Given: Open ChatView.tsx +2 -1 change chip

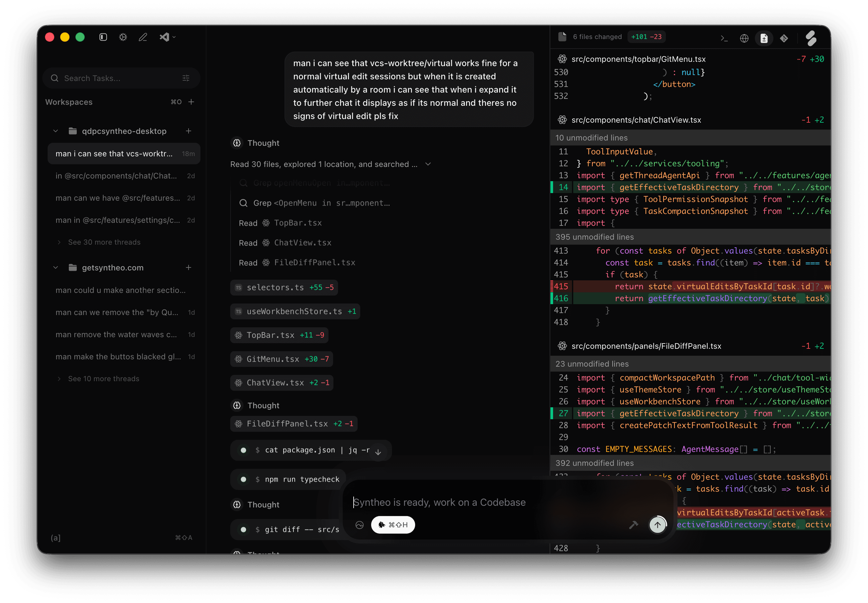Looking at the screenshot, I should (282, 383).
